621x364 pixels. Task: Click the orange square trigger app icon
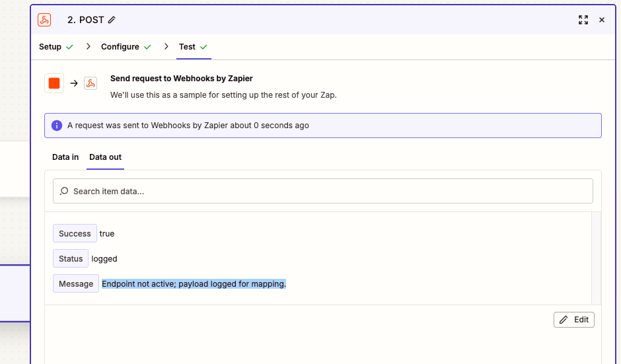[54, 83]
